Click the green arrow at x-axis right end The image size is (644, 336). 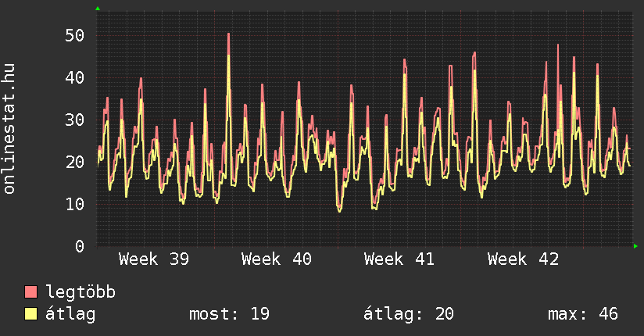636,246
